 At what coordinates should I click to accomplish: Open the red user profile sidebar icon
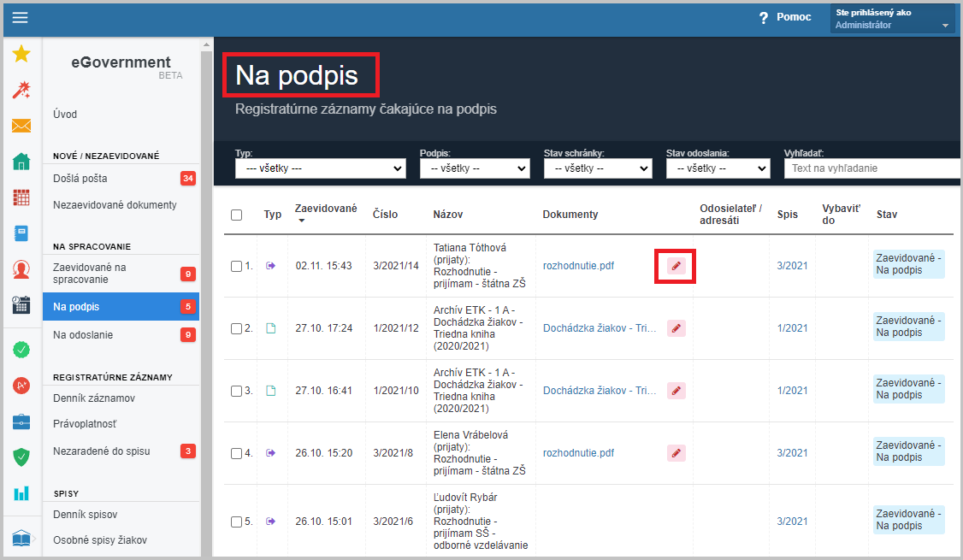point(21,269)
